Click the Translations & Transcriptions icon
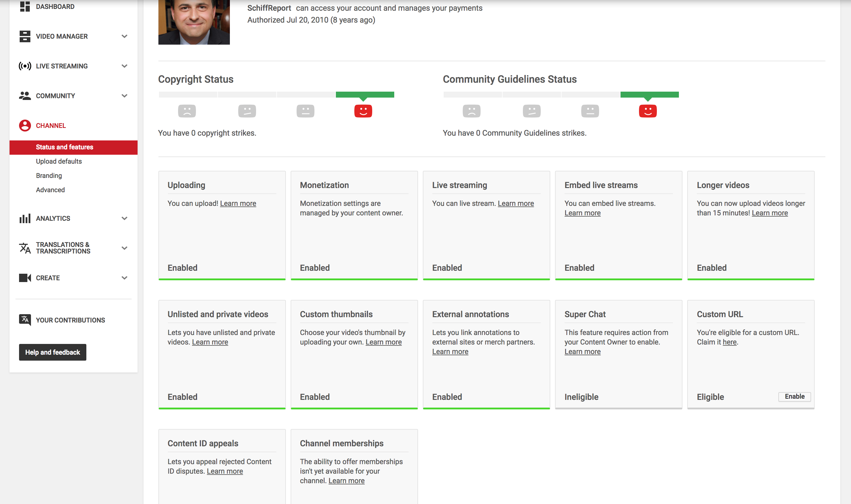The width and height of the screenshot is (851, 504). coord(25,248)
